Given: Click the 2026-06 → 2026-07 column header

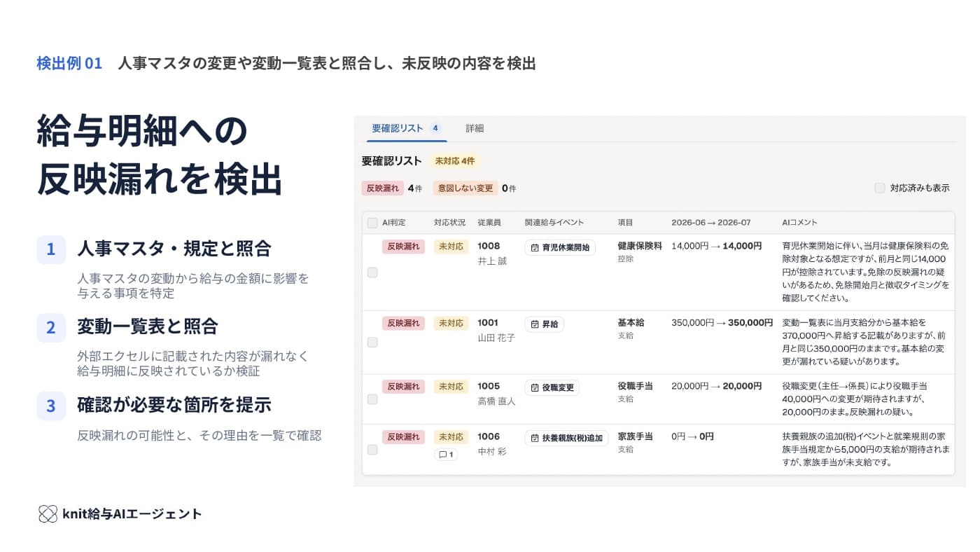Looking at the screenshot, I should 710,223.
